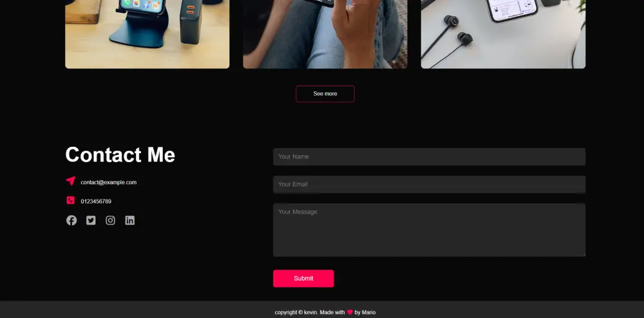Click the heart icon in footer

350,312
